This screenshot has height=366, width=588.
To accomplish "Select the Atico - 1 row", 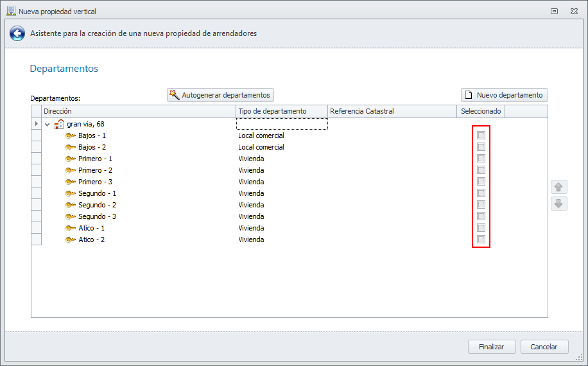I will click(290, 228).
